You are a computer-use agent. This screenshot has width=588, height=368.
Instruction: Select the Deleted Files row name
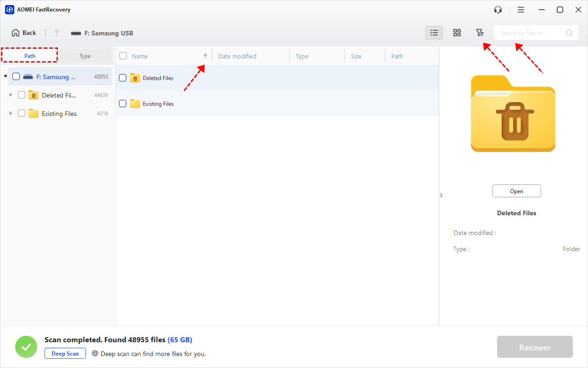tap(158, 78)
